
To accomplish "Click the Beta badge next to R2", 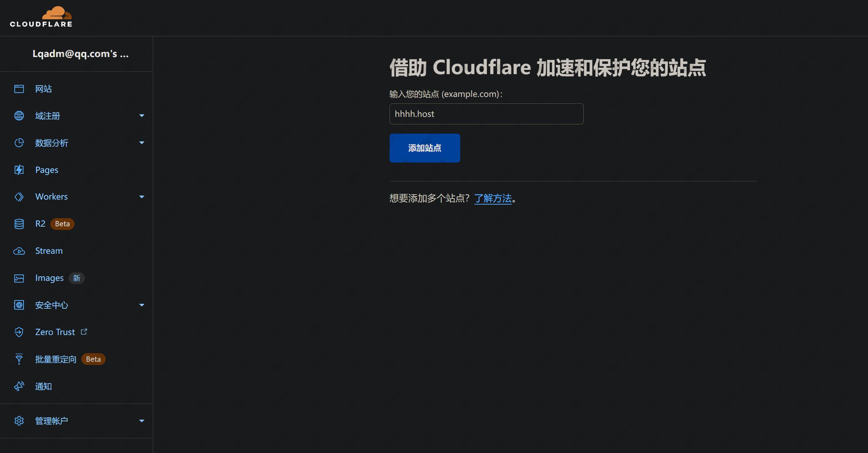I will (62, 224).
